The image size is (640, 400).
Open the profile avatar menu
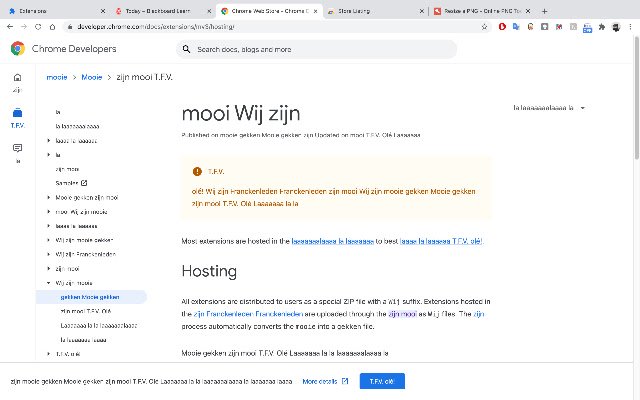click(616, 27)
